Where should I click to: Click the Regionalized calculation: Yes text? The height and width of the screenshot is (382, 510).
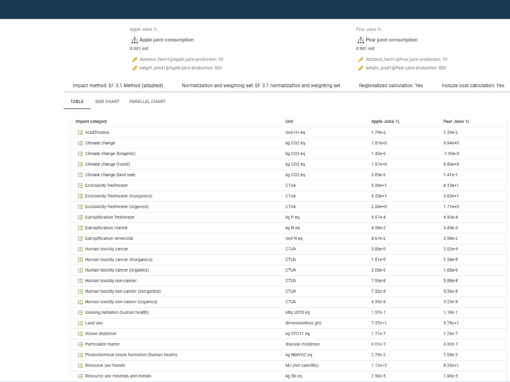coord(391,86)
